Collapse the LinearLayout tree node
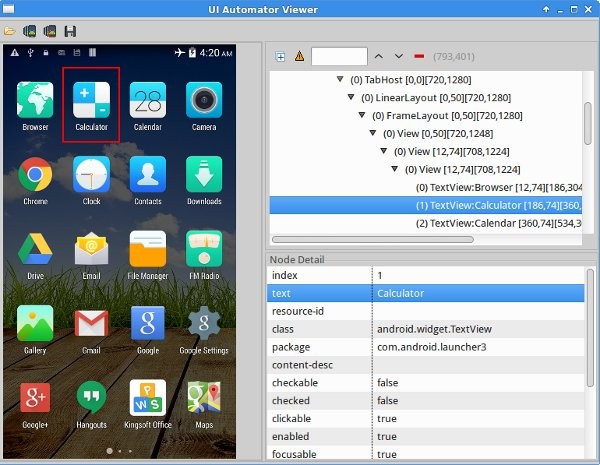 [x=351, y=97]
